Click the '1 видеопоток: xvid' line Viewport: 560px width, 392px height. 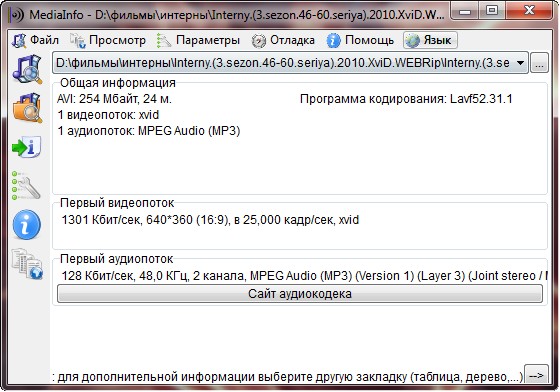[x=108, y=115]
